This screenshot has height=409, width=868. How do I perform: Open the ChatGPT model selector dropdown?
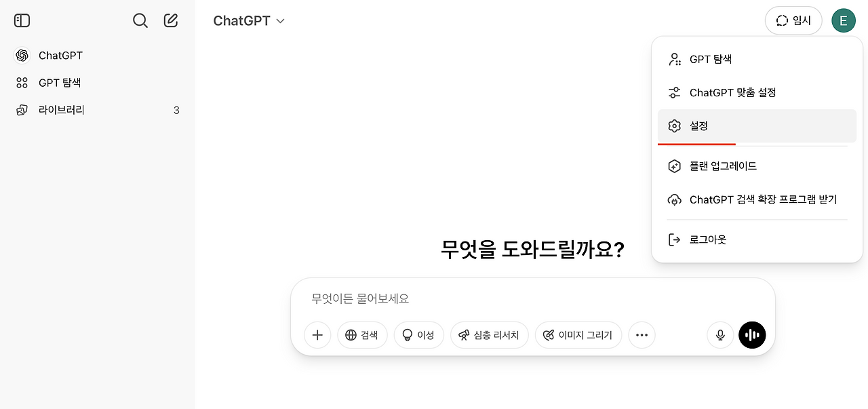pos(249,20)
